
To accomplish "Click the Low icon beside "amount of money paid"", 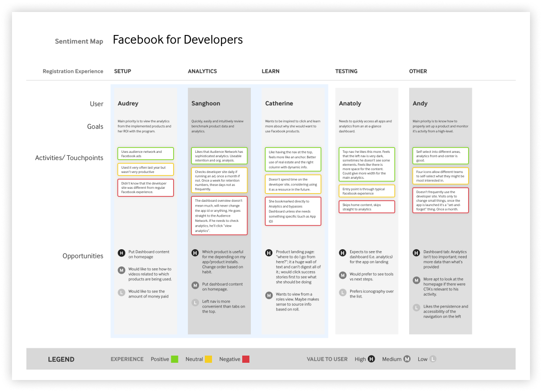I will click(120, 292).
